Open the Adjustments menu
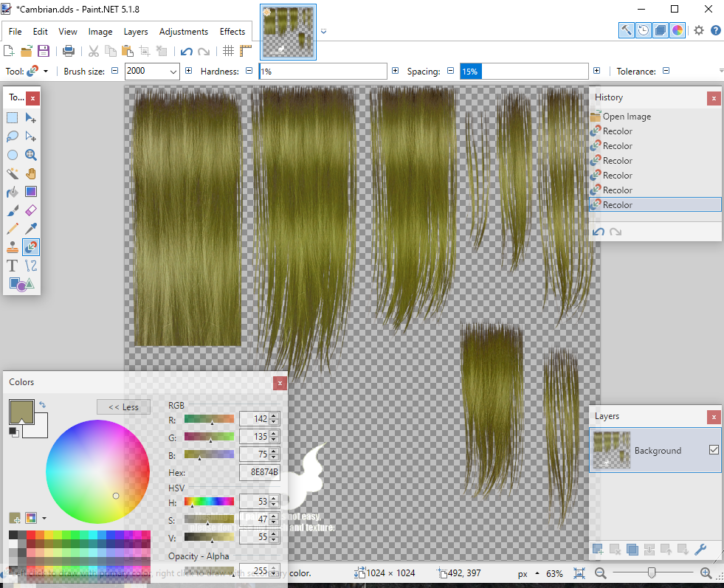Image resolution: width=724 pixels, height=588 pixels. click(x=183, y=32)
